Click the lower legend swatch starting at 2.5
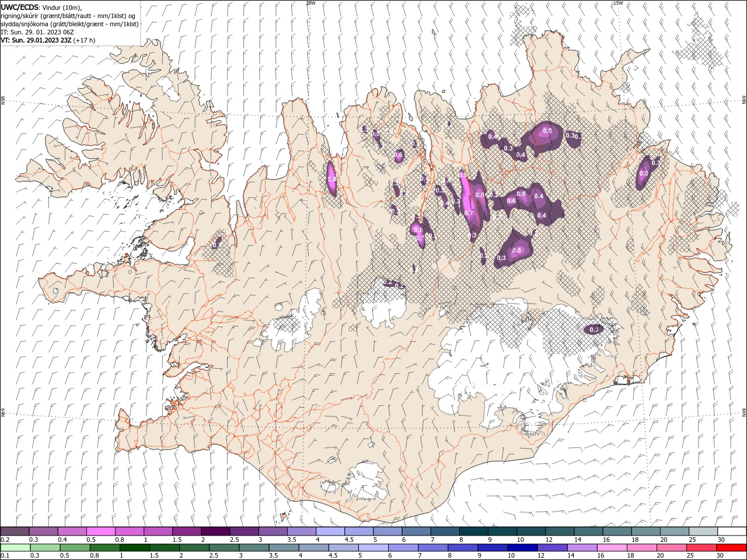 click(224, 547)
